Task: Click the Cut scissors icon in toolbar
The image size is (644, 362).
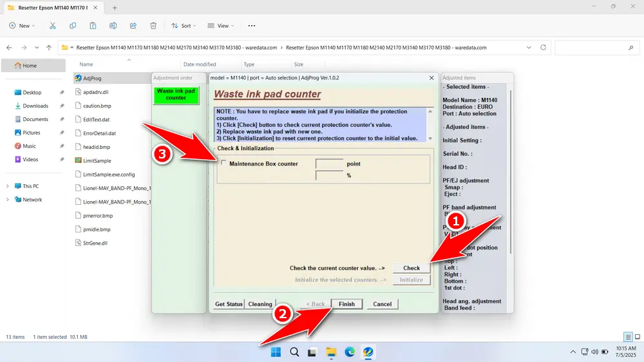Action: point(53,26)
